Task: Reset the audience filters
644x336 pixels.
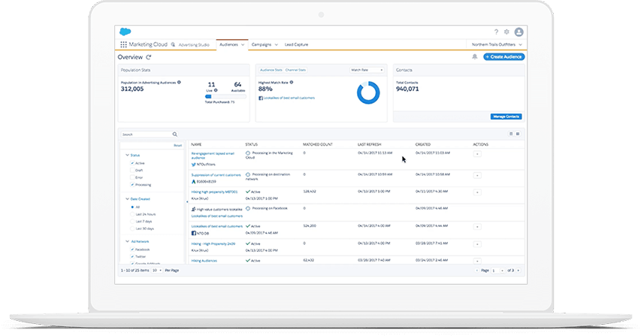Action: coord(178,145)
